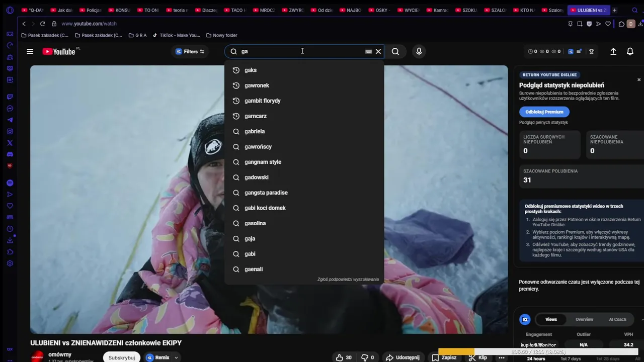
Task: Go to the YouTube home logo
Action: [x=59, y=51]
